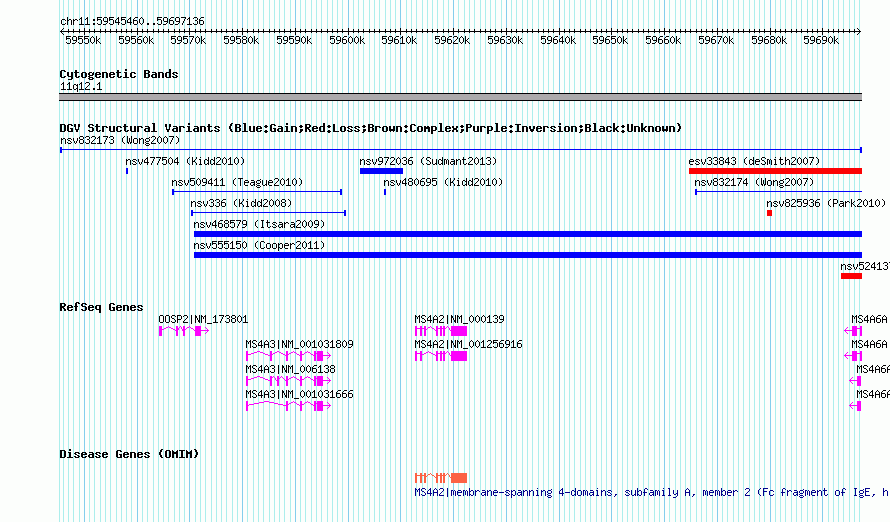The image size is (890, 522).
Task: Click the MS4A3 NM_006138 transcript glyph
Action: 288,381
